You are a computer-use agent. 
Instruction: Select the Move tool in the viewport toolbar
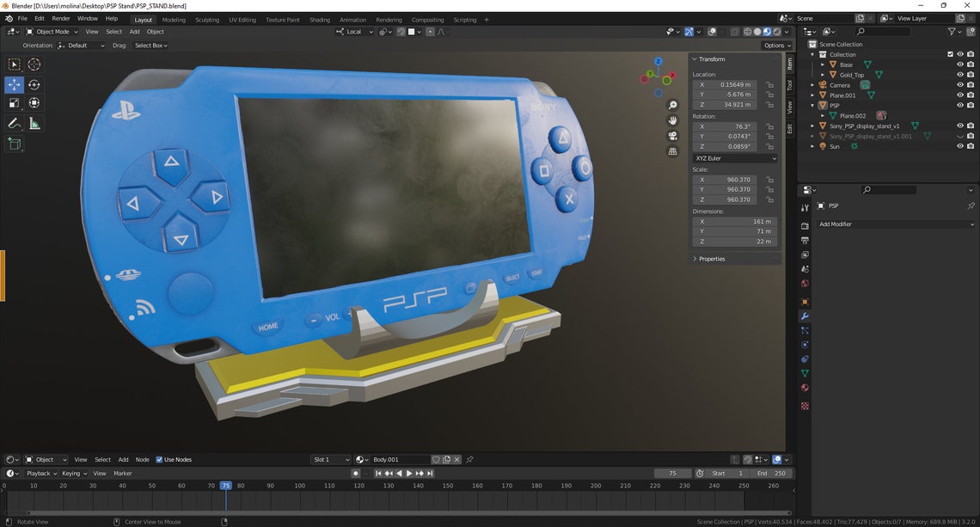coord(14,84)
